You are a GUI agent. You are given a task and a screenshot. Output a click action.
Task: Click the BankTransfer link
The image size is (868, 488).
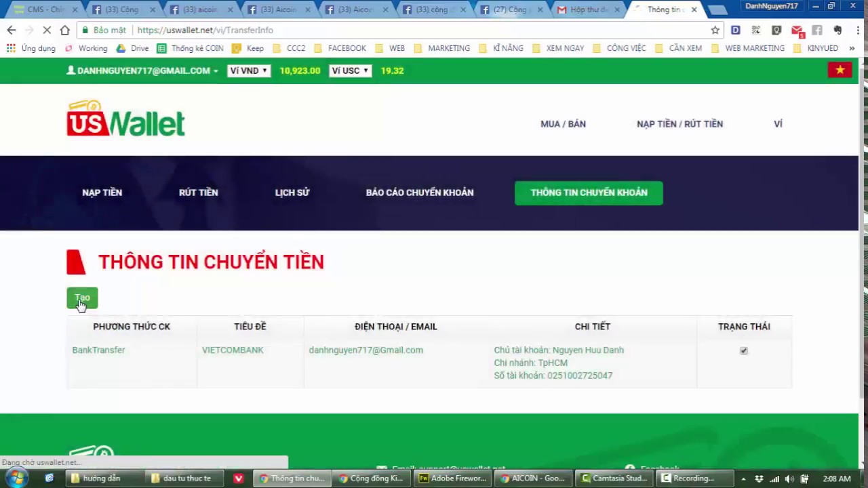[x=98, y=350]
